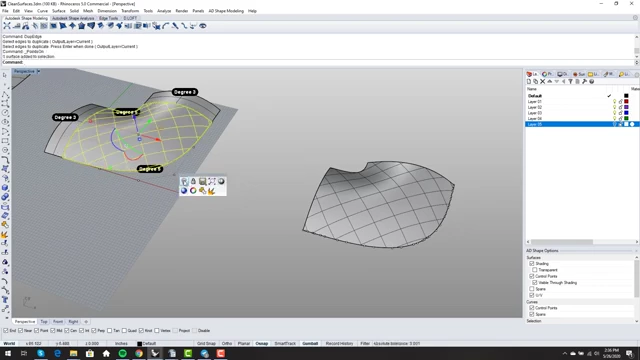Click in the Command input field
The image size is (640, 360).
(329, 62)
